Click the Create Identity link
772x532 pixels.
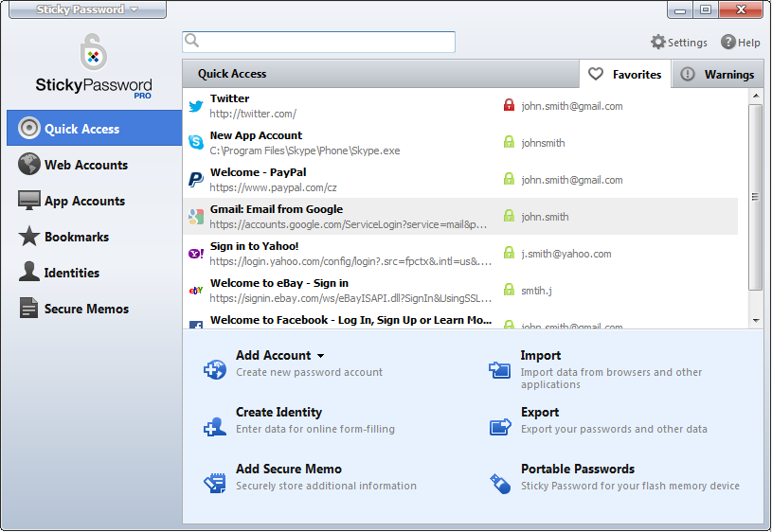click(x=278, y=412)
